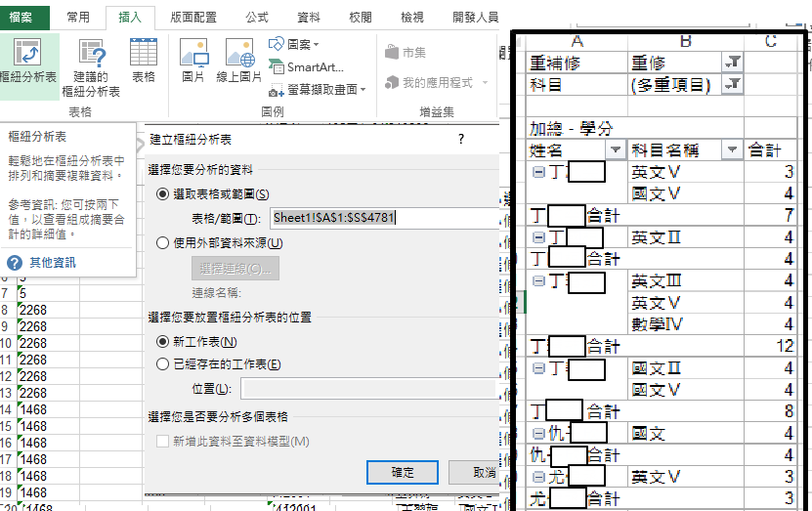Switch to the 開發人員 developer tab
This screenshot has width=812, height=511.
click(x=475, y=18)
